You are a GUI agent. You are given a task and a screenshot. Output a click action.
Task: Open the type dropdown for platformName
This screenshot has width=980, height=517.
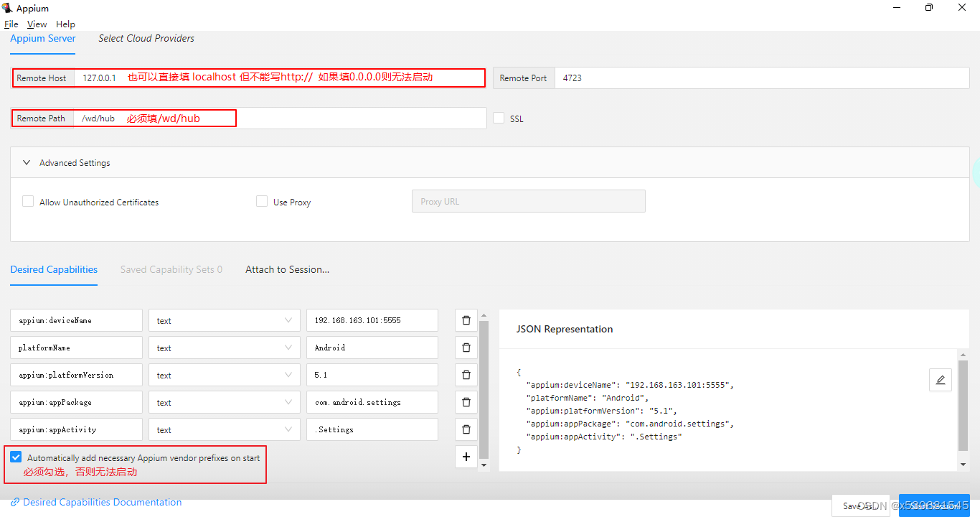point(224,347)
